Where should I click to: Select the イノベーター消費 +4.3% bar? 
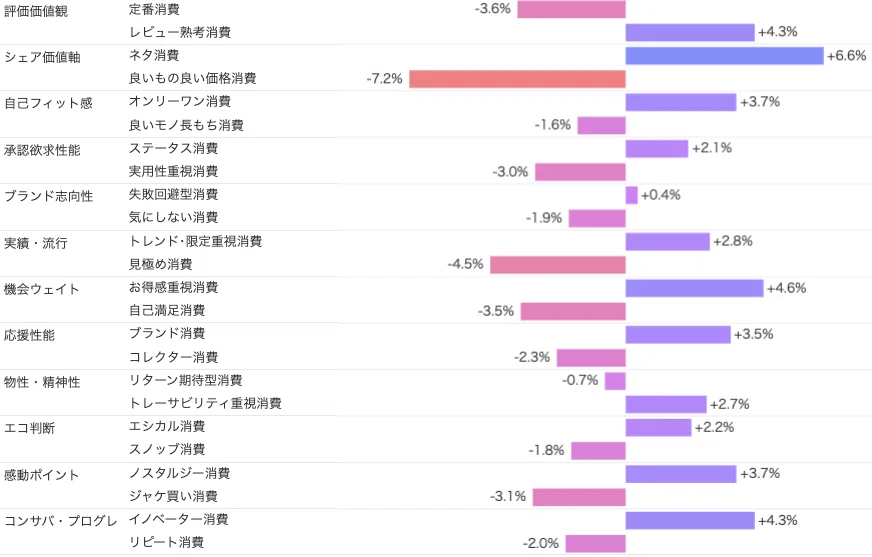point(690,520)
